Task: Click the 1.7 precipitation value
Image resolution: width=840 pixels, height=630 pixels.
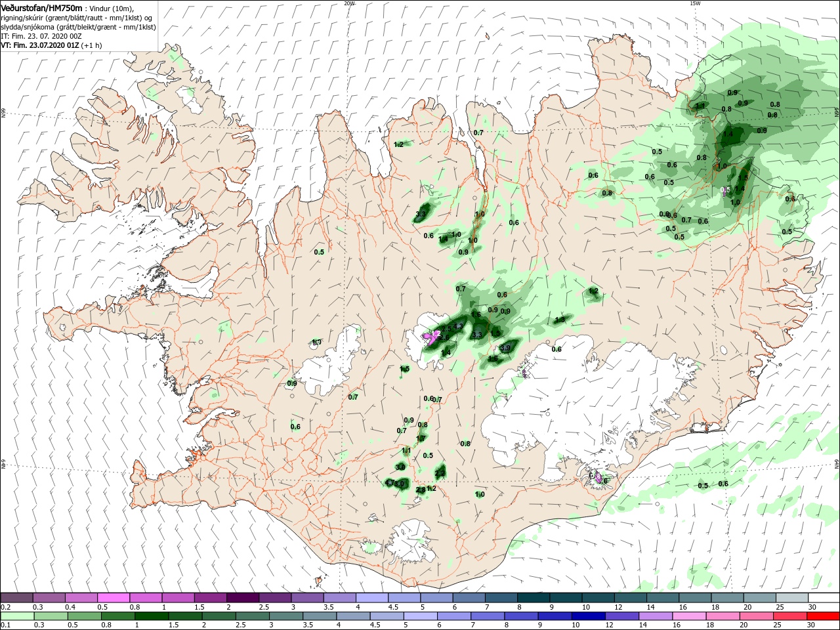Action: pos(421,438)
